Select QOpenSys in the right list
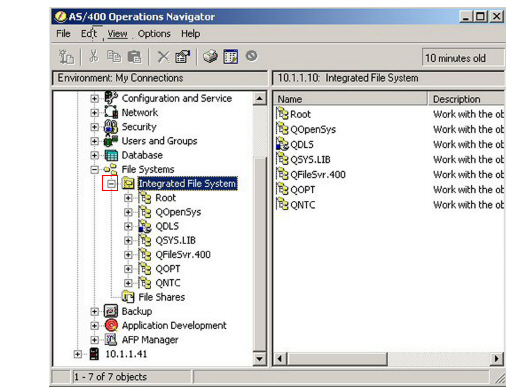514x388 pixels. [313, 129]
